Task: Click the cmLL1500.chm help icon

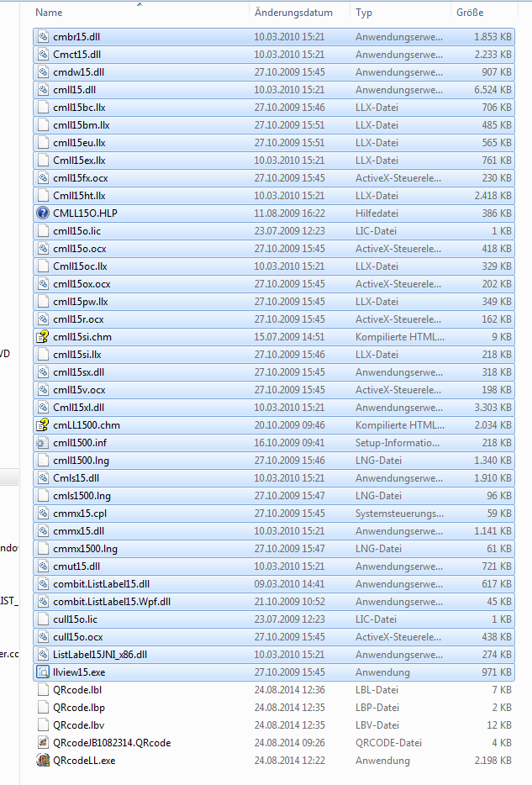Action: click(x=43, y=425)
